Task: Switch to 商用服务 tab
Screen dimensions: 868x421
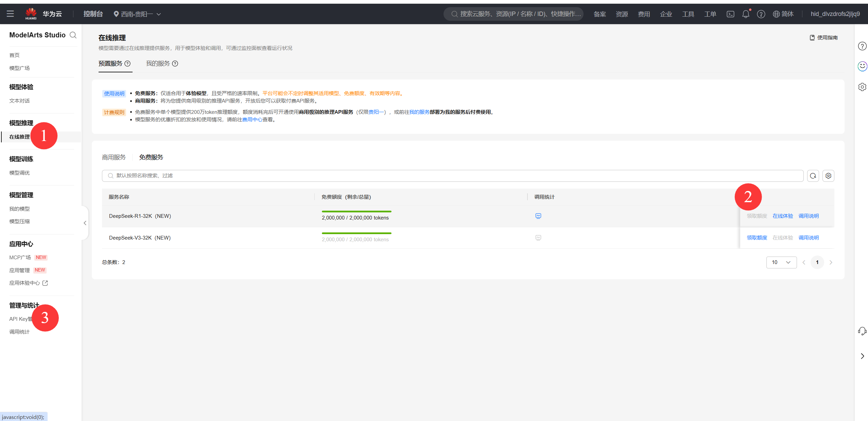Action: pyautogui.click(x=114, y=157)
